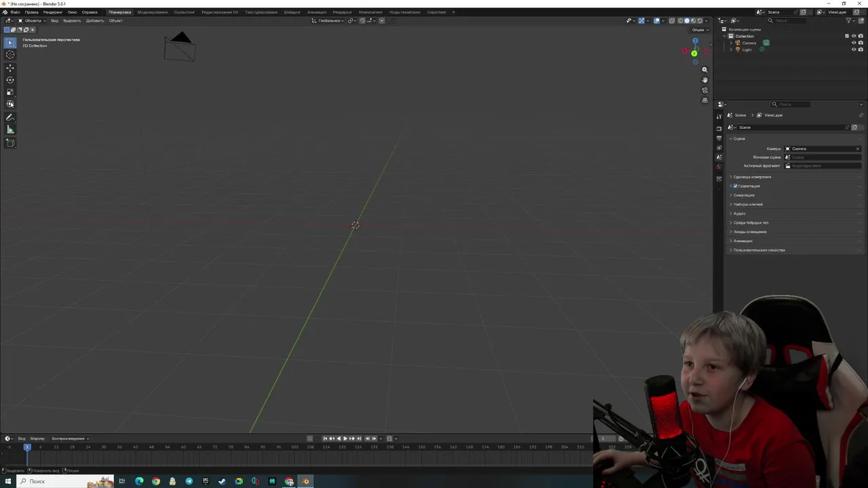Viewport: 868px width, 488px height.
Task: Open the World properties tab
Action: pyautogui.click(x=719, y=167)
